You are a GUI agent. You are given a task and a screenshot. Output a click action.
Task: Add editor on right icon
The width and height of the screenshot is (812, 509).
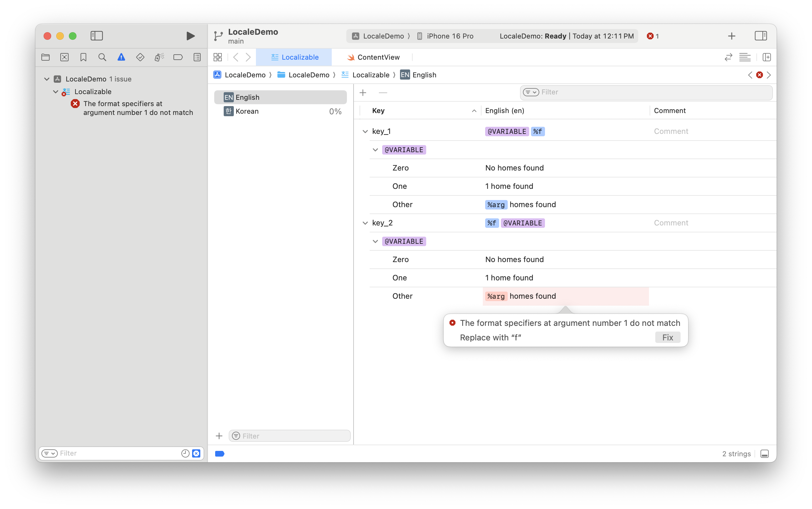tap(767, 57)
